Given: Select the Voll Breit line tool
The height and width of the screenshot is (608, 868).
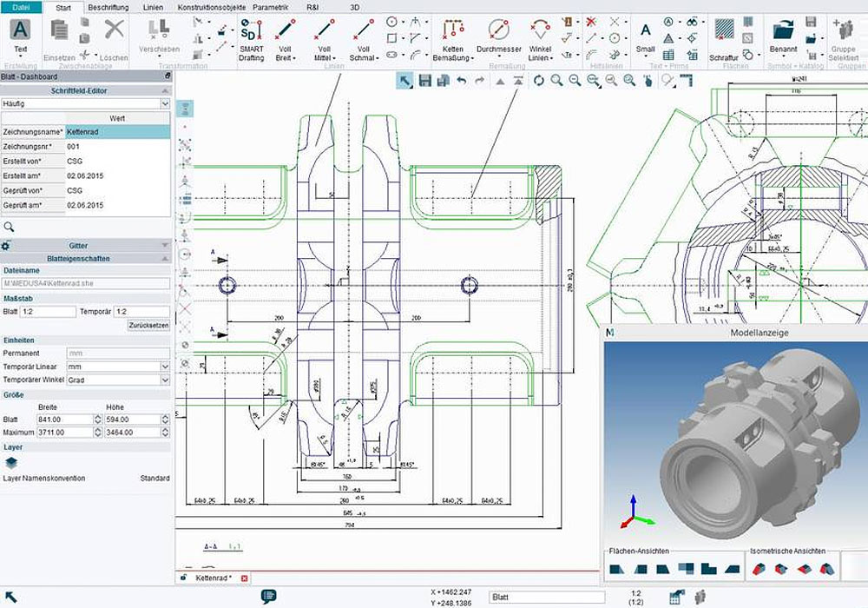Looking at the screenshot, I should (285, 35).
